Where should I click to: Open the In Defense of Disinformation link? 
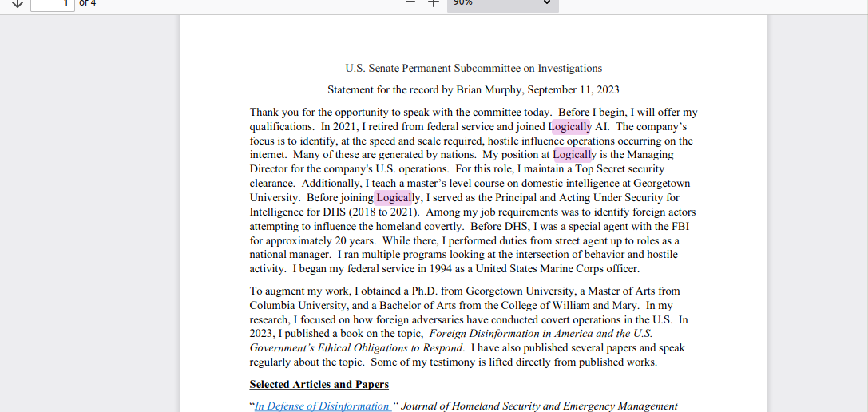click(323, 406)
